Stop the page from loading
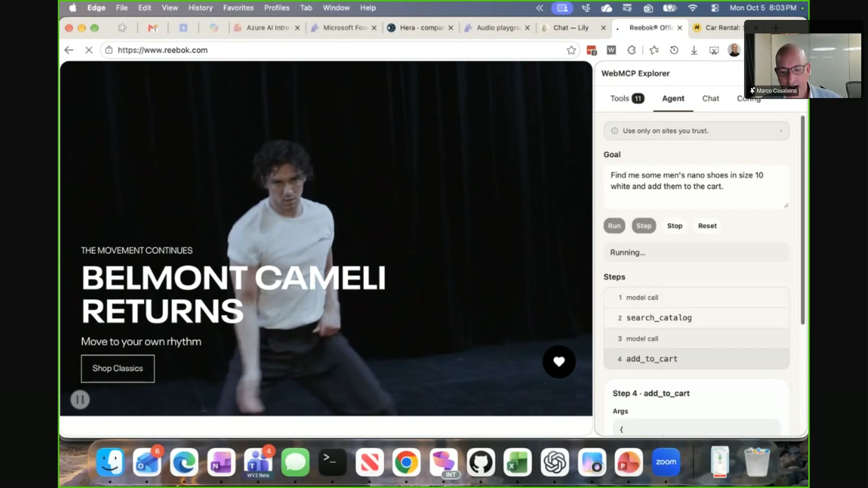The image size is (868, 488). [89, 50]
